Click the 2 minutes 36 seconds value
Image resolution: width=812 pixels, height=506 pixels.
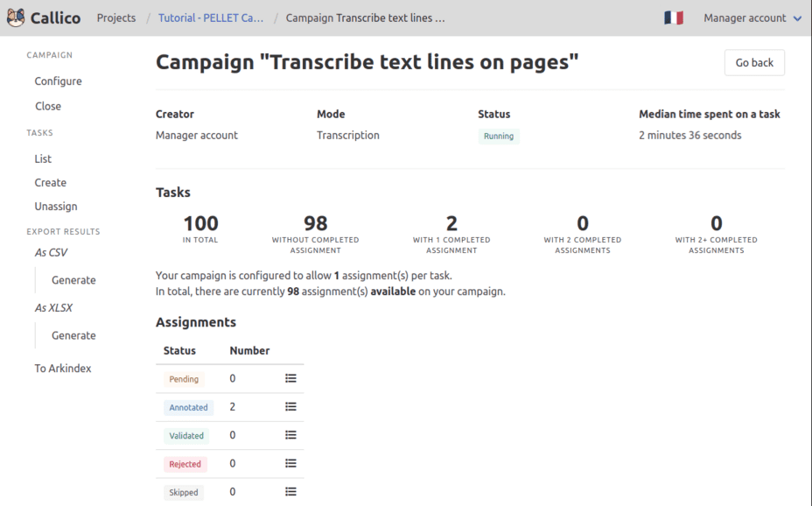coord(689,135)
